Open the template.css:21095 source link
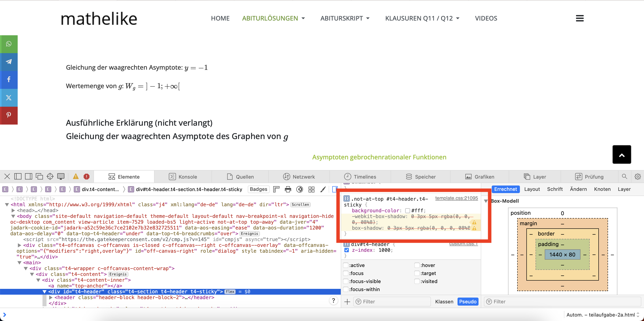Image resolution: width=644 pixels, height=321 pixels. [x=456, y=198]
